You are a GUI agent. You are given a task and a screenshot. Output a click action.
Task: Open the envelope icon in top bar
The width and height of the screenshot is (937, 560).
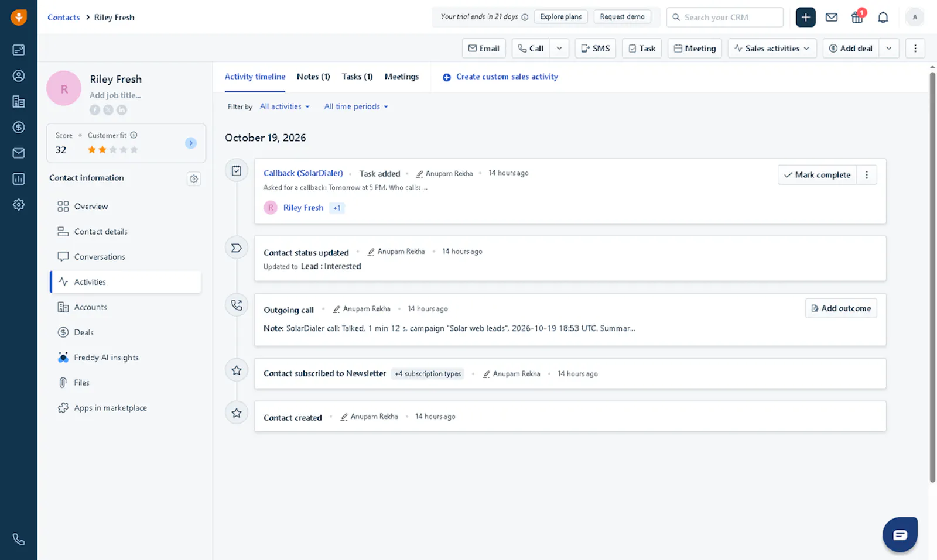[831, 18]
